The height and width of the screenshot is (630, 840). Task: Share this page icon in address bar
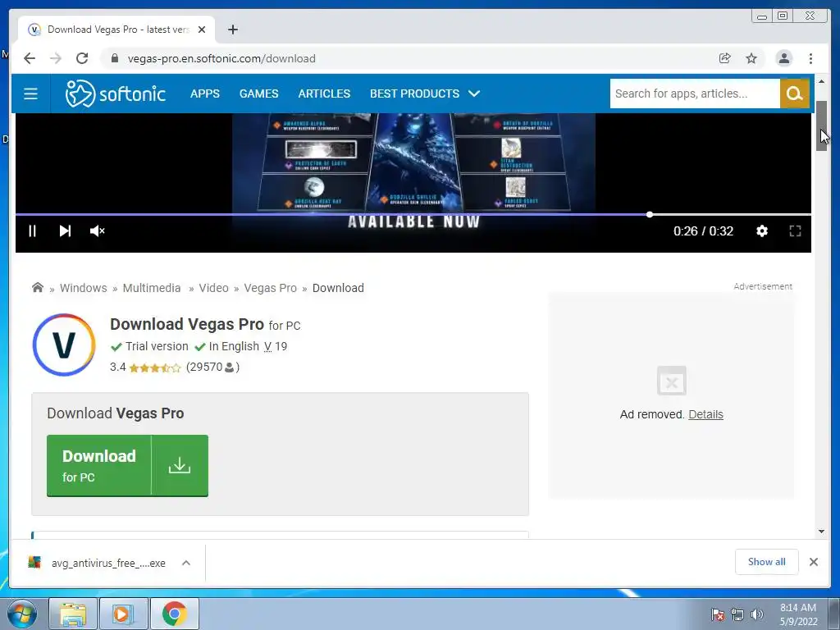[725, 58]
